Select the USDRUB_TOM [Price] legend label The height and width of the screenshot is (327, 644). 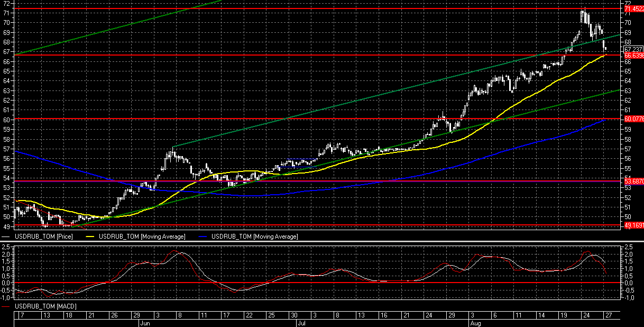(x=43, y=237)
